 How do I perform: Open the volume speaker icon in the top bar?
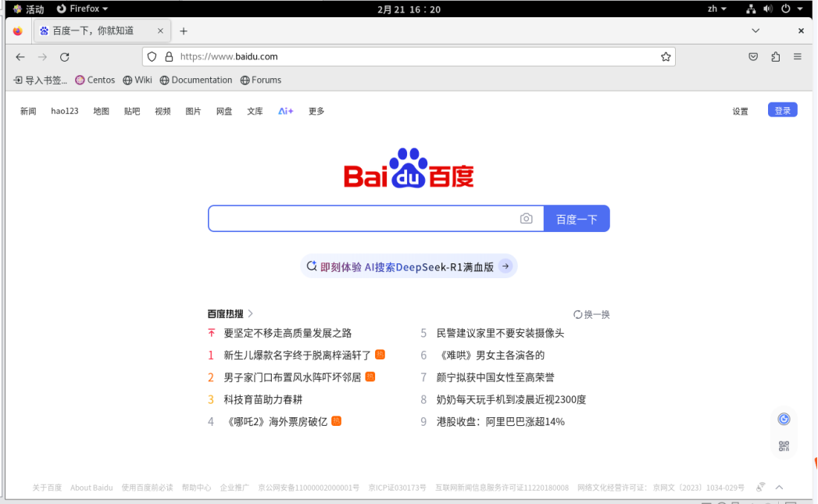click(767, 9)
